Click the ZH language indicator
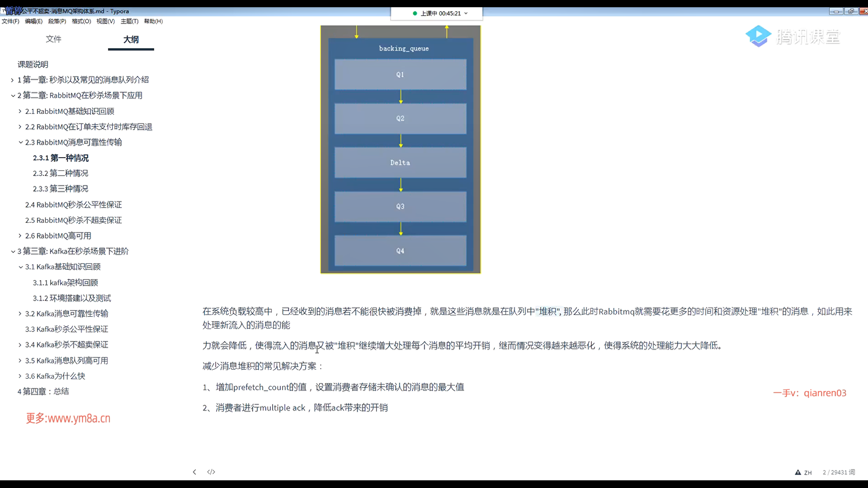868x488 pixels. pyautogui.click(x=808, y=473)
